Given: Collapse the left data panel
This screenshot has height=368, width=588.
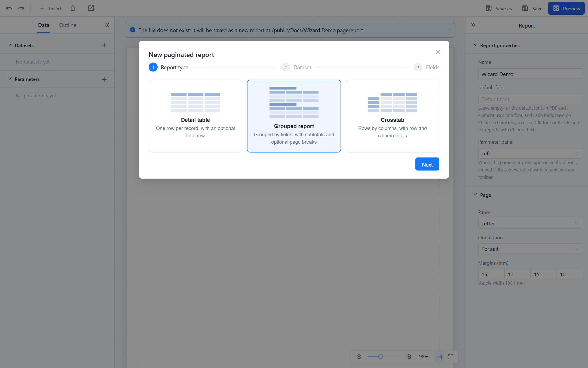Looking at the screenshot, I should [107, 25].
